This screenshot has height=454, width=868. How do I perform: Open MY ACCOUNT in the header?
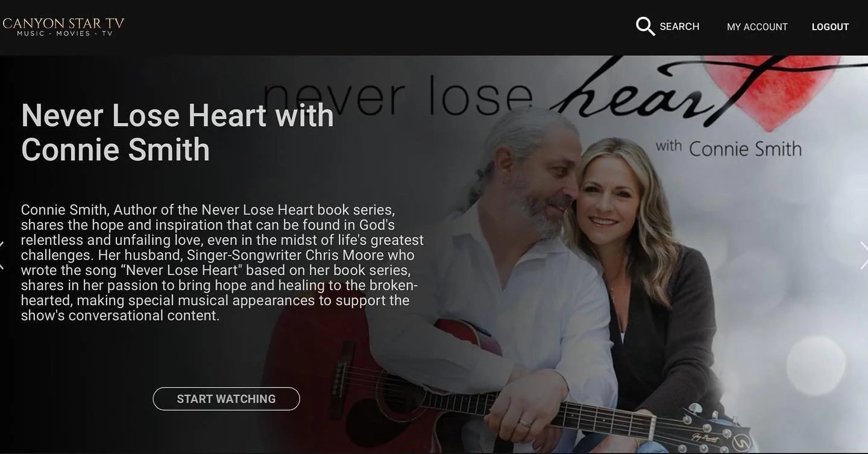[757, 27]
